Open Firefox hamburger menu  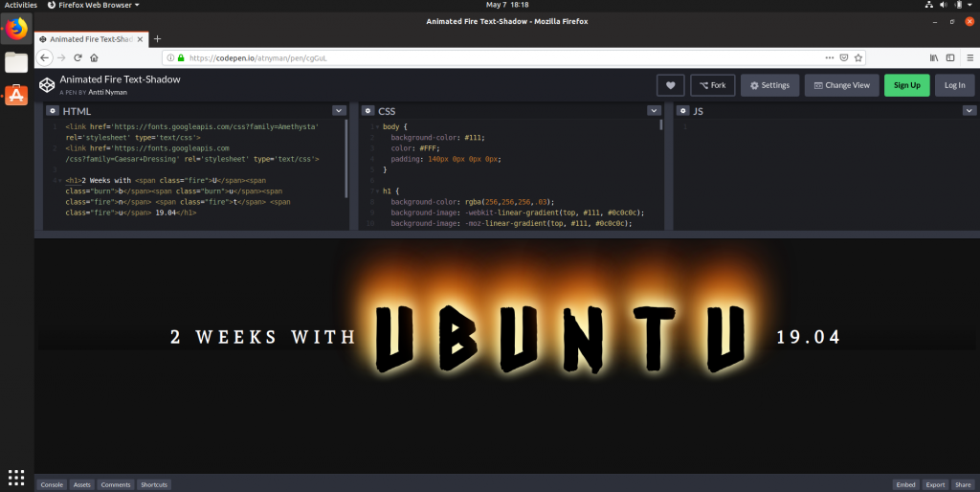(968, 57)
